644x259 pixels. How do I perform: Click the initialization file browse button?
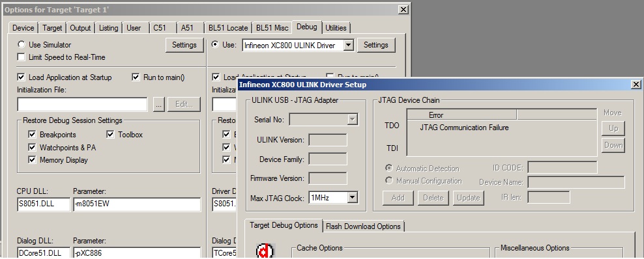pyautogui.click(x=159, y=104)
